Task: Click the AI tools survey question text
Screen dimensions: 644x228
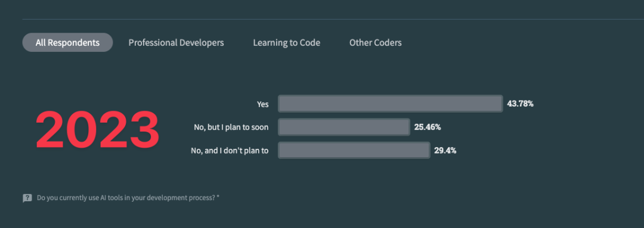Action: click(126, 198)
